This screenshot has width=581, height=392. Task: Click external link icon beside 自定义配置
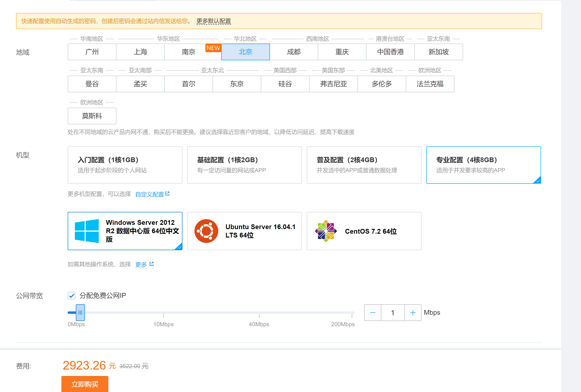168,193
